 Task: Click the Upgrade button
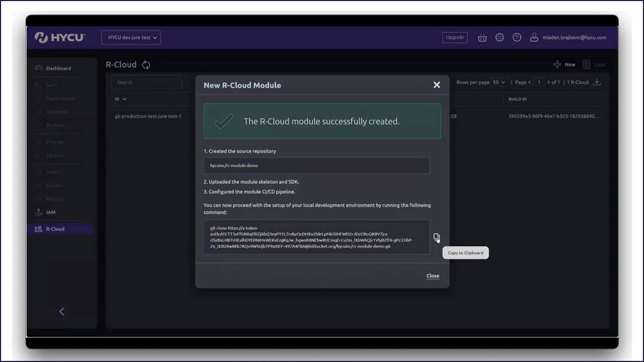(455, 38)
